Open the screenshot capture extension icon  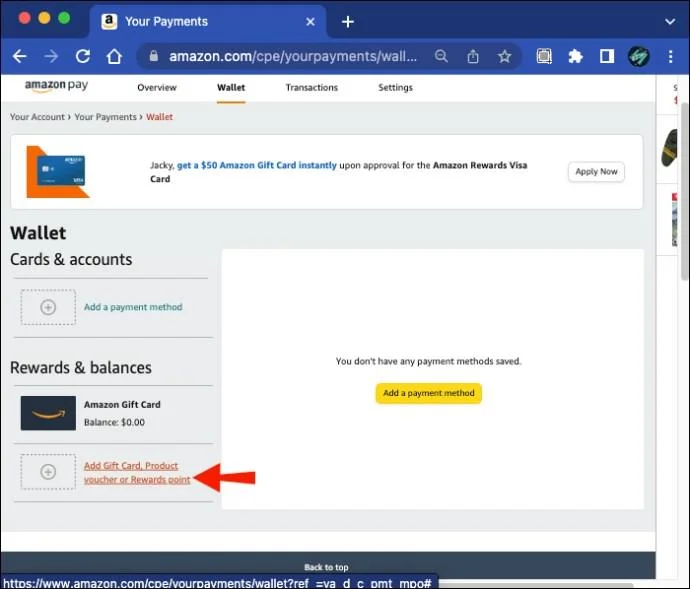pyautogui.click(x=544, y=56)
